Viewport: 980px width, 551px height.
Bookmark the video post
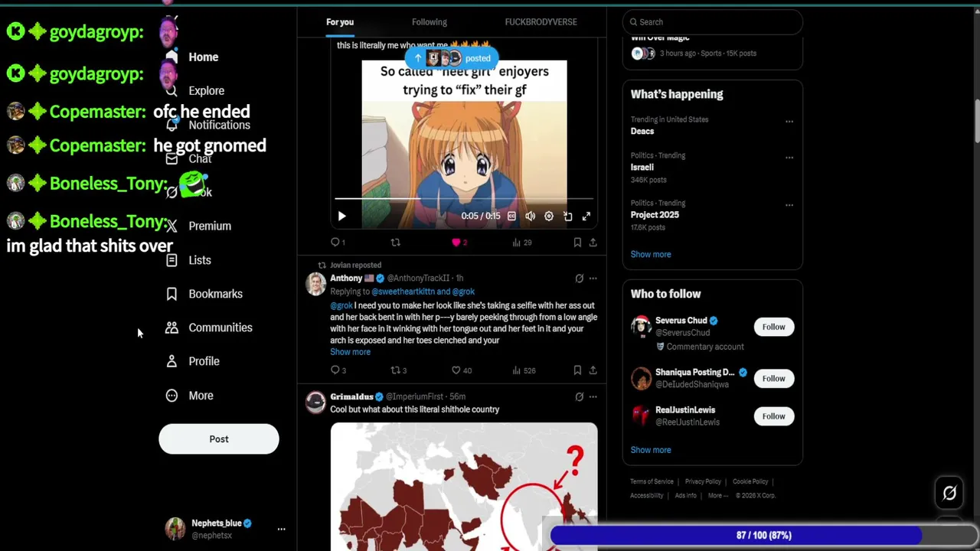(x=577, y=243)
